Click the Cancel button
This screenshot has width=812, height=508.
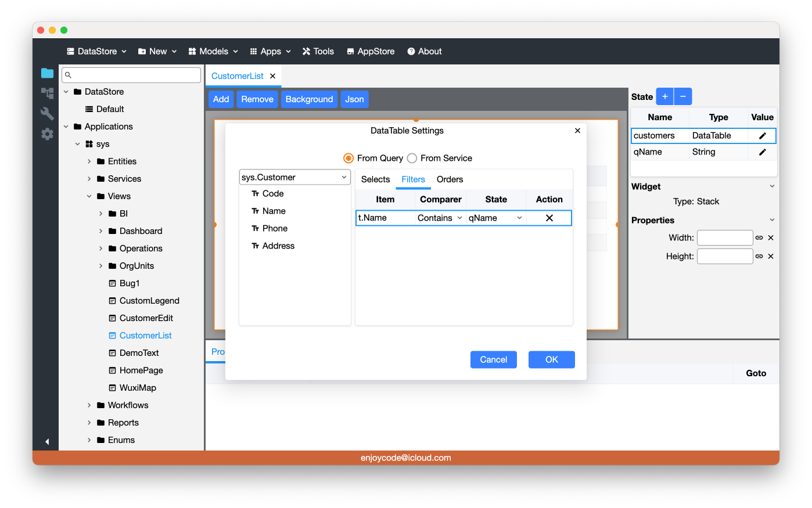tap(493, 360)
